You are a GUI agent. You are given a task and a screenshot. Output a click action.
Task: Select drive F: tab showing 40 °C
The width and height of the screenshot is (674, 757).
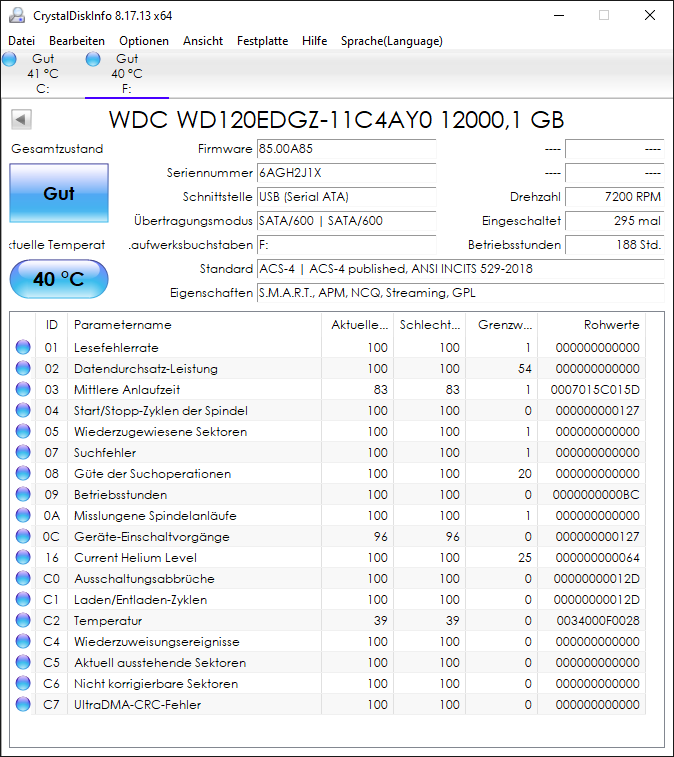pos(127,74)
